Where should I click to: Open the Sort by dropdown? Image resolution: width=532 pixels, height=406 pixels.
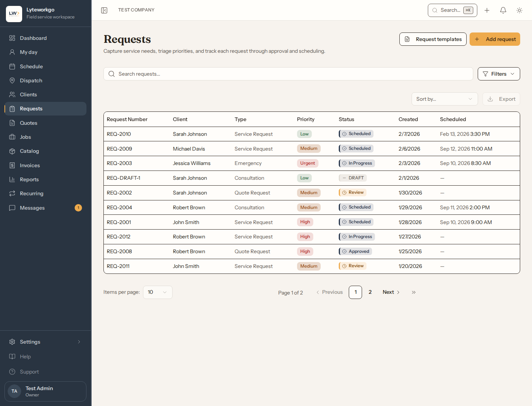[445, 99]
